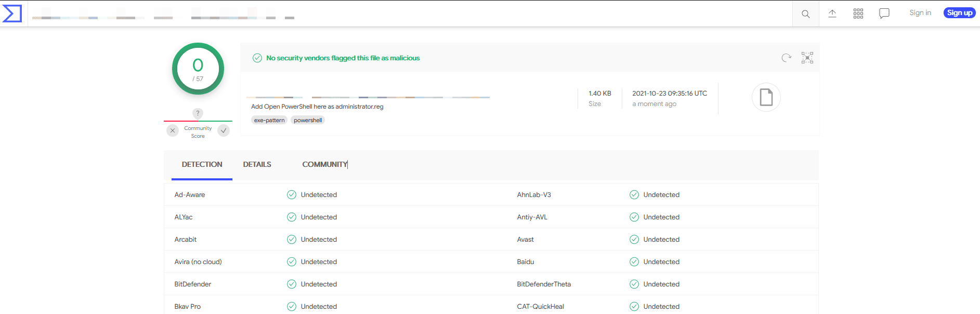Image resolution: width=980 pixels, height=314 pixels.
Task: Open the search magnifier icon
Action: [805, 14]
